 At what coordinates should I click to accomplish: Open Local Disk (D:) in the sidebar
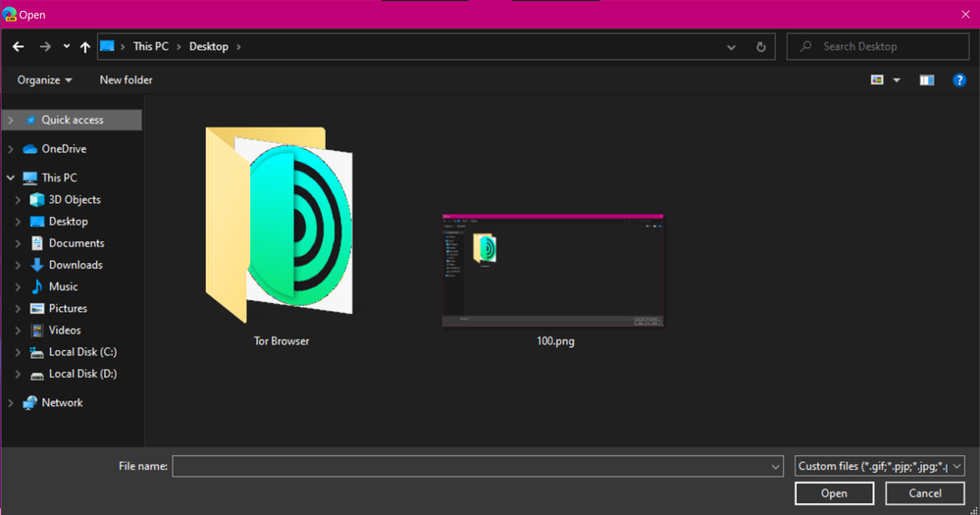[x=82, y=374]
